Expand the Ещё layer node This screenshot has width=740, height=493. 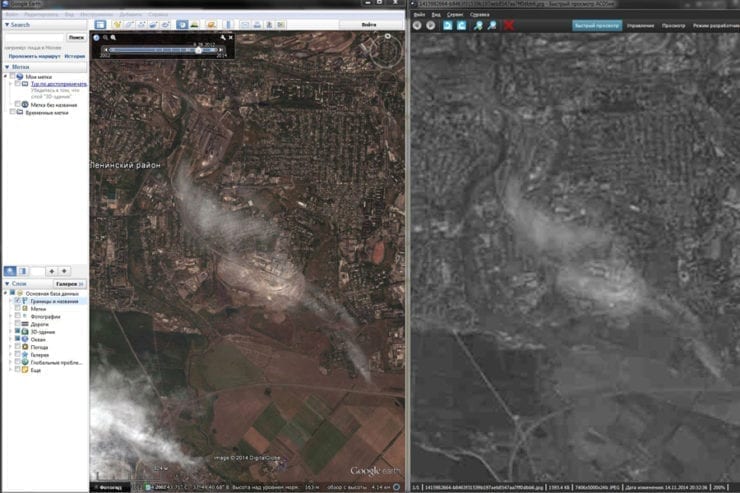10,369
